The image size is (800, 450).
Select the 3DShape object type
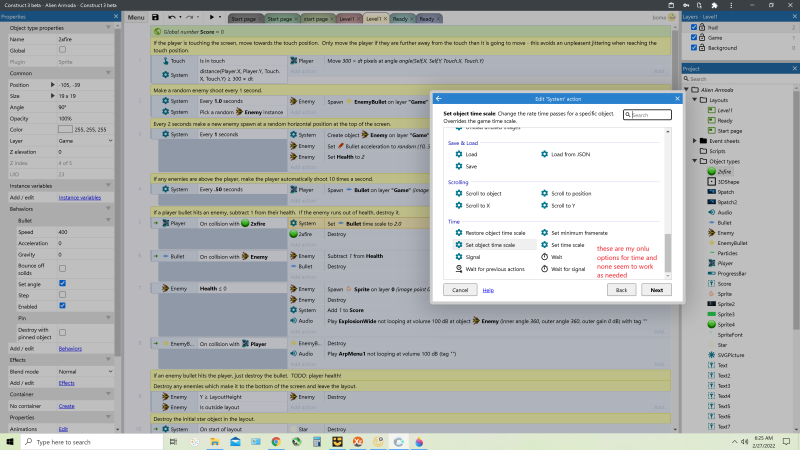coord(723,182)
